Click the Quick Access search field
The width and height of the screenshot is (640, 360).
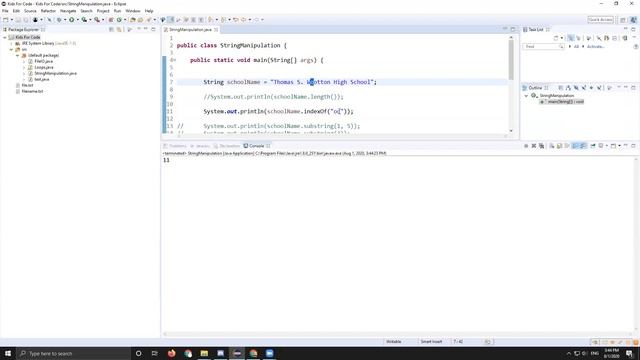600,20
